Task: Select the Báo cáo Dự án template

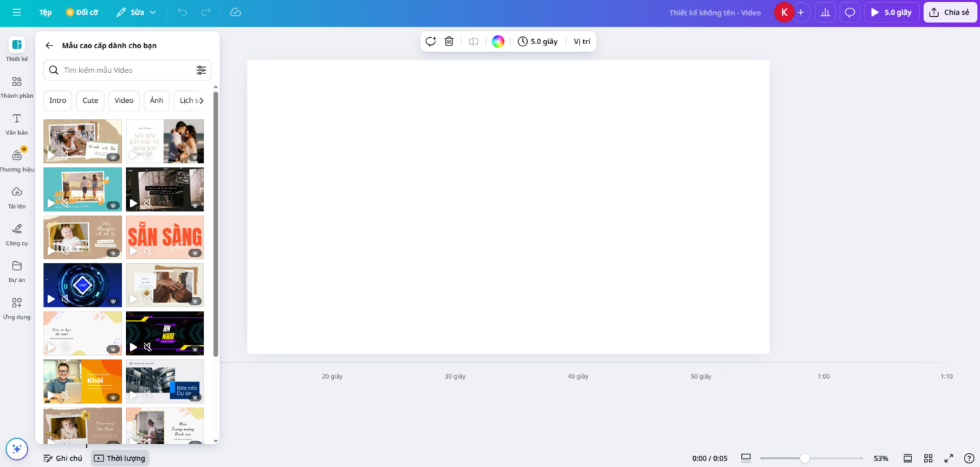Action: point(164,382)
